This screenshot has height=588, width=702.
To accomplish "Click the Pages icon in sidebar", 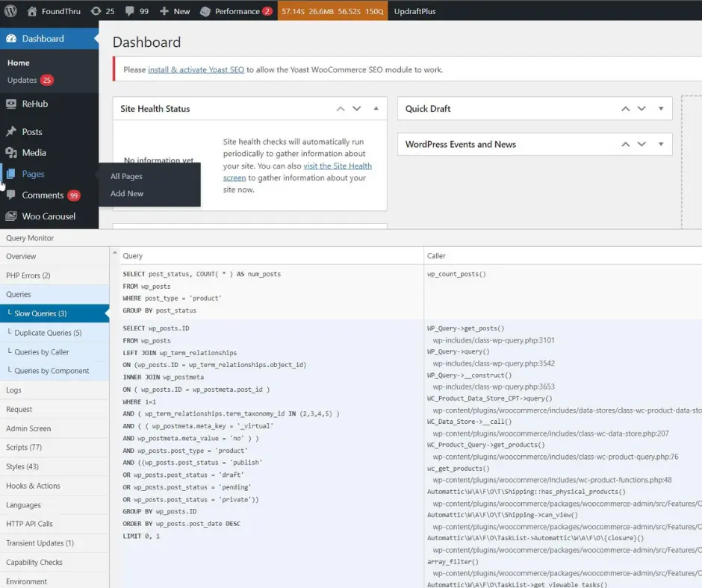I will pyautogui.click(x=11, y=174).
